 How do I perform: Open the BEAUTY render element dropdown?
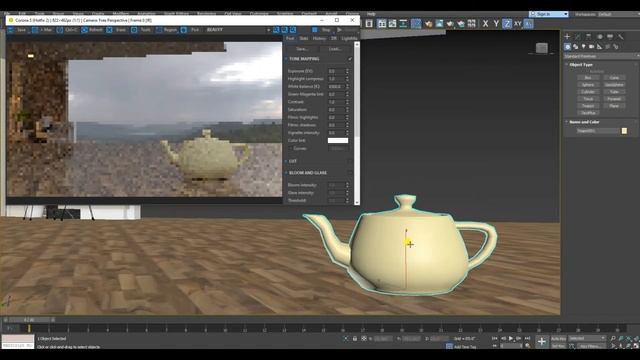(238, 30)
